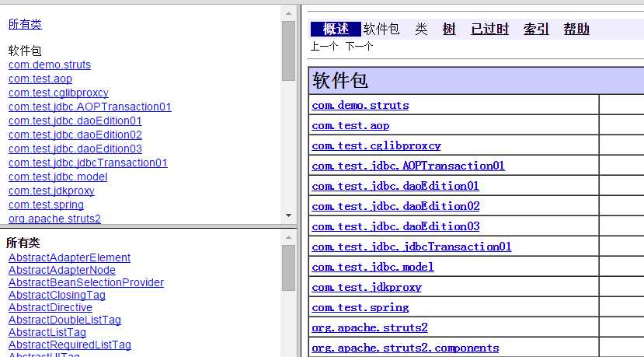Screen dimensions: 644x357
Task: Click the 上一个 text in navigation bar
Action: (324, 46)
